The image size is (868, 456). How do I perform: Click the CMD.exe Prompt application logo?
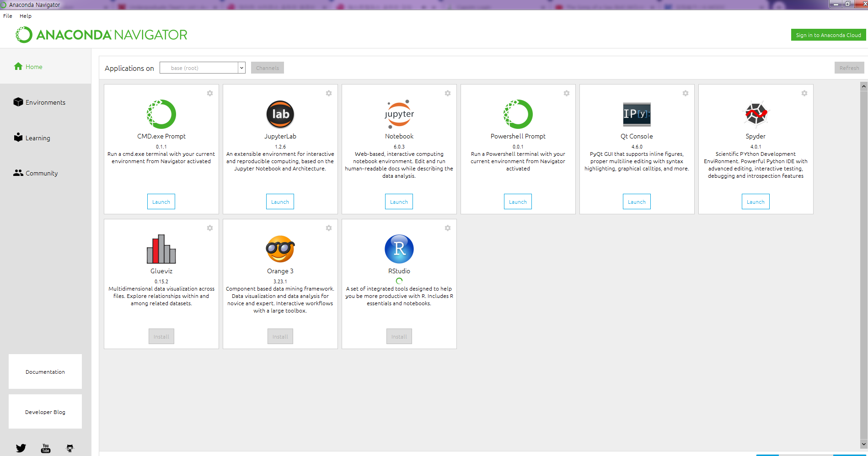coord(161,114)
